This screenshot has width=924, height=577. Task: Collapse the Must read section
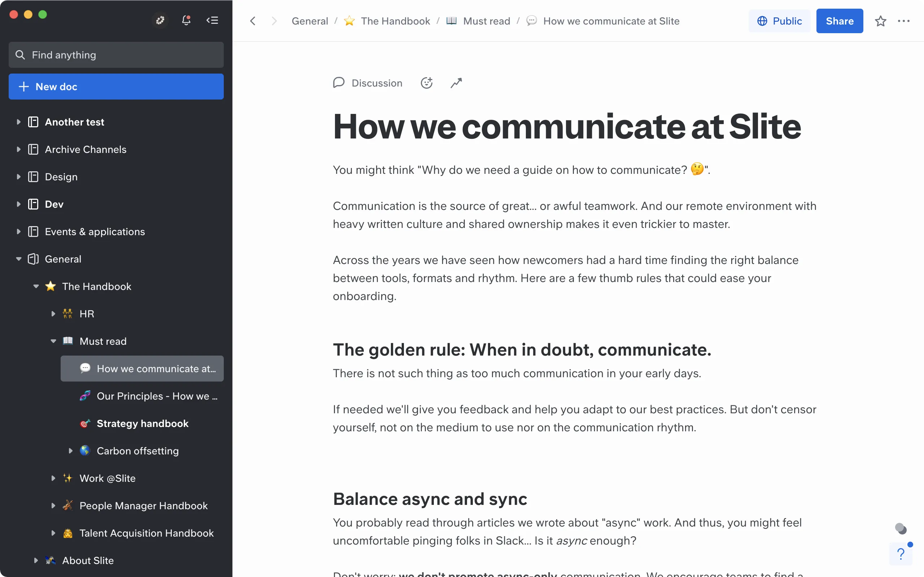pyautogui.click(x=53, y=341)
